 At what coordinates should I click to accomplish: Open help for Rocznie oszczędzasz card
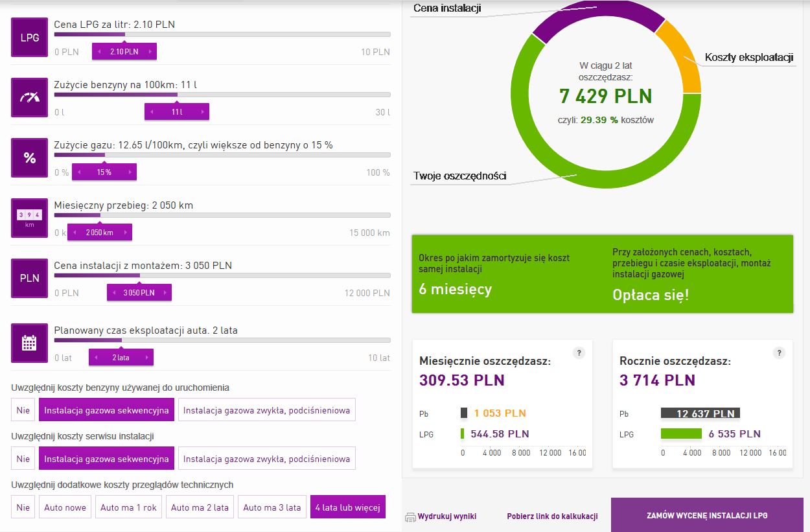point(779,353)
